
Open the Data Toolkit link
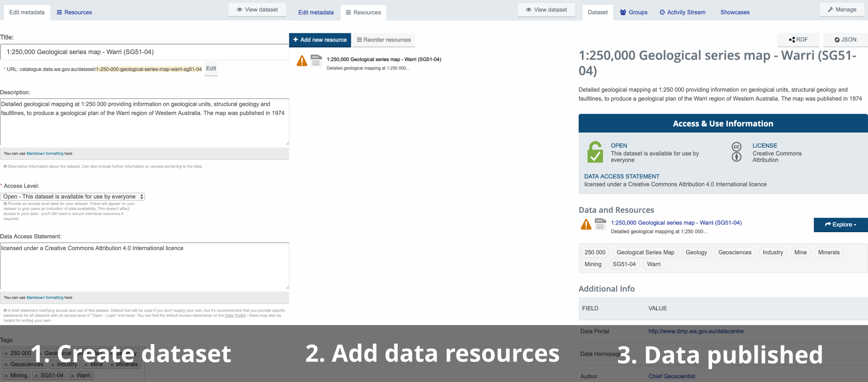pyautogui.click(x=235, y=316)
